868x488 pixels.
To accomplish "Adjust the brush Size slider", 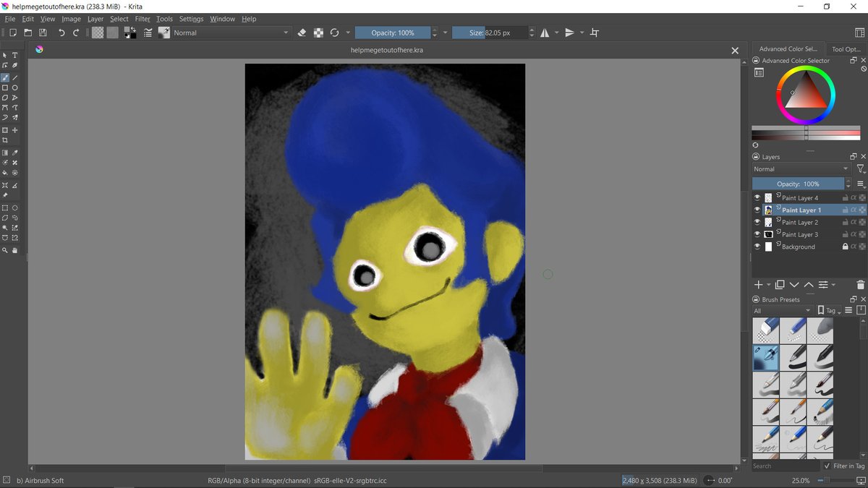I will (x=490, y=33).
